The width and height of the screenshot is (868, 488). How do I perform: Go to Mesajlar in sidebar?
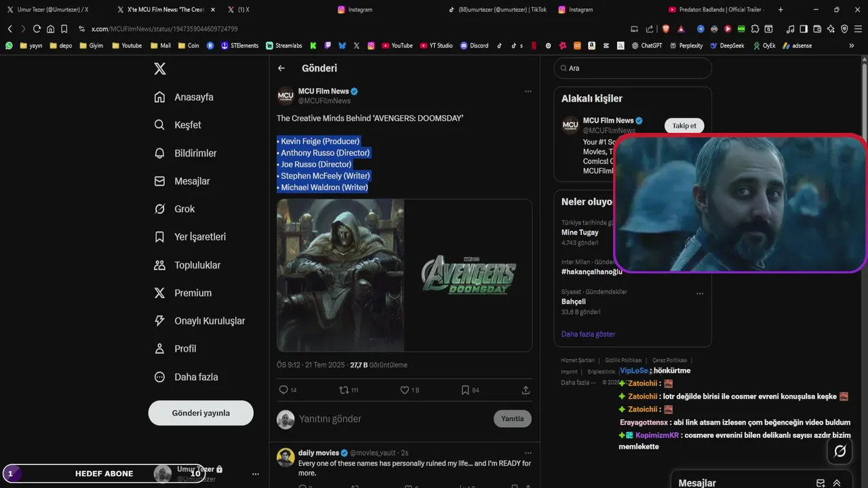click(182, 181)
